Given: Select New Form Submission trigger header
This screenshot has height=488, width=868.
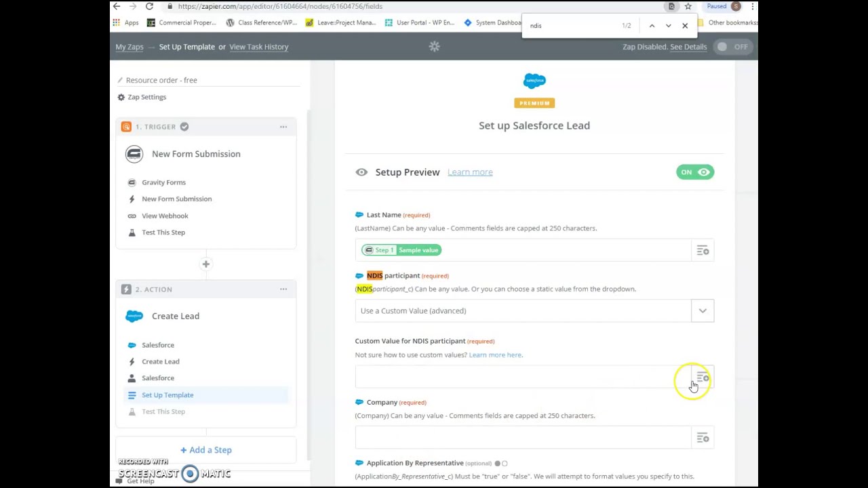Looking at the screenshot, I should 196,154.
